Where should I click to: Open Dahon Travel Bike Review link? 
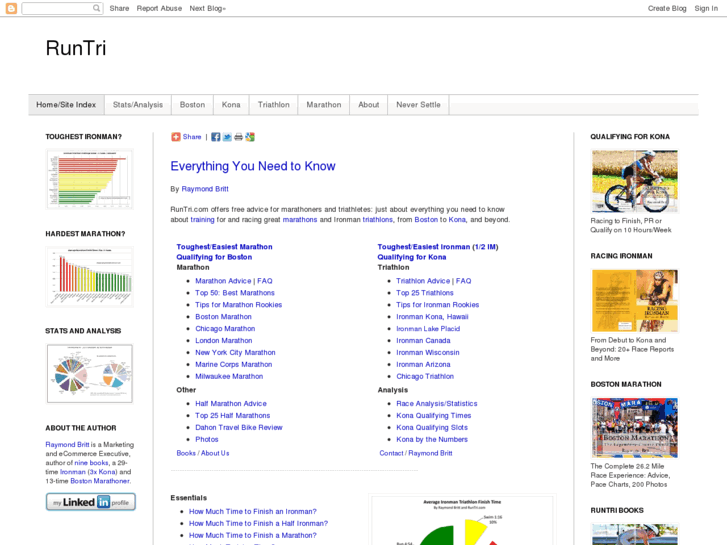239,427
